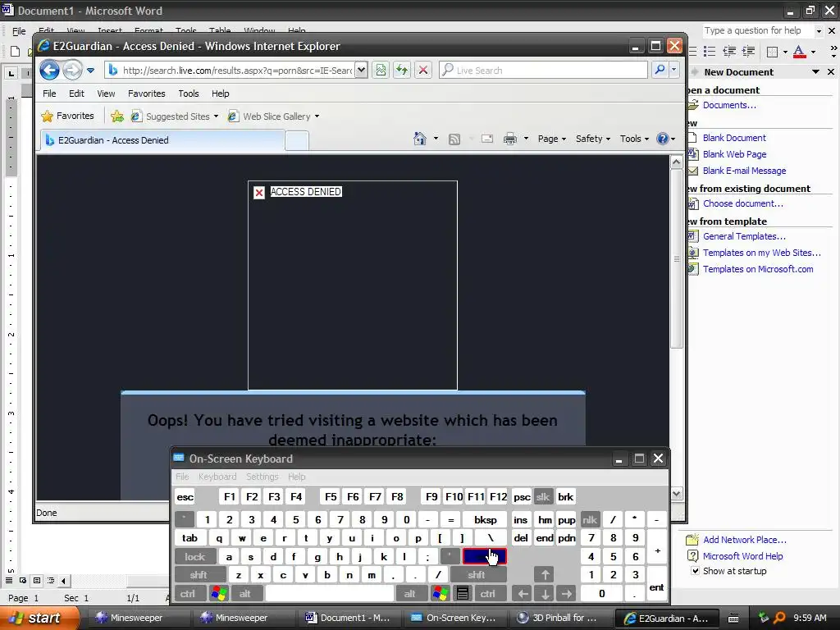Click the Add Network Place... link
The width and height of the screenshot is (840, 630).
tap(745, 540)
